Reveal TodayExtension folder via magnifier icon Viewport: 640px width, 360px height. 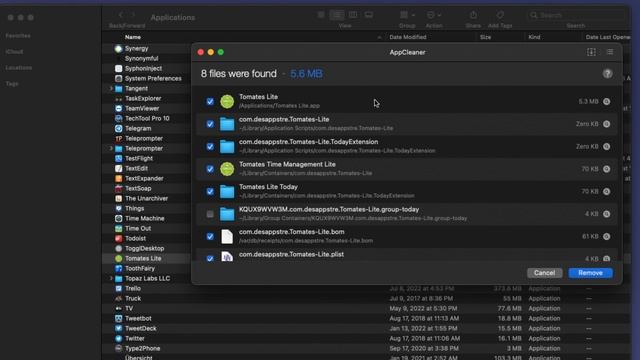point(607,147)
